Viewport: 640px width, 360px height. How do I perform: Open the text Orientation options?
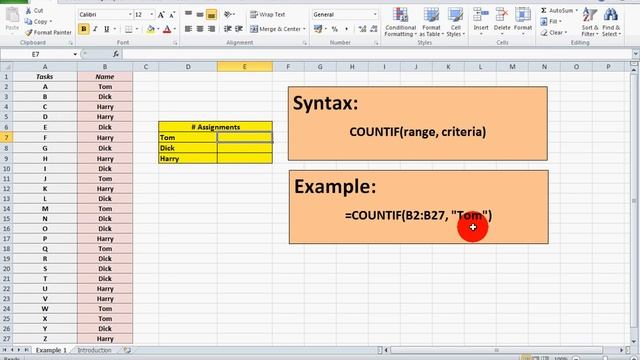coord(229,15)
